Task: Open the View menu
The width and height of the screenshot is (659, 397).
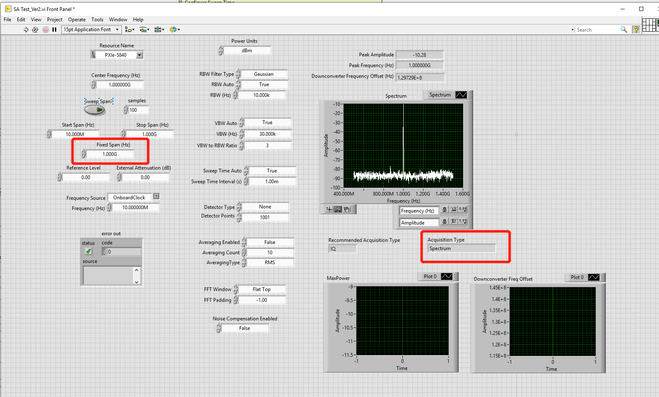Action: click(36, 19)
